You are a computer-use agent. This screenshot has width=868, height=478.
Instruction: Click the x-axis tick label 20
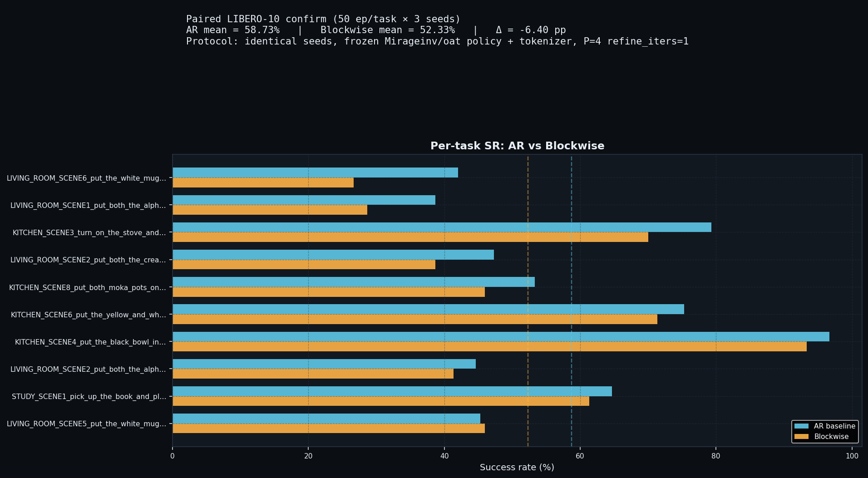308,456
